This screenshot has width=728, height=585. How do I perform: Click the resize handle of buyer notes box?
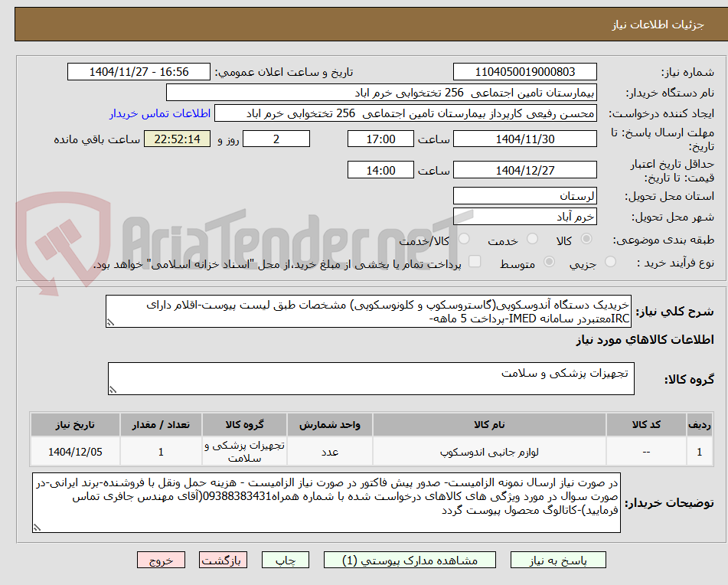38,528
